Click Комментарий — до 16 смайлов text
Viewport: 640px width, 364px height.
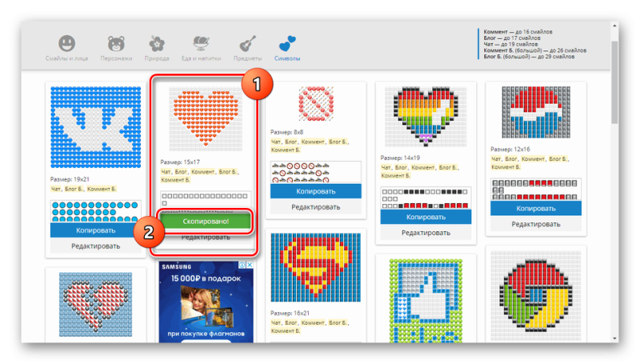[518, 31]
